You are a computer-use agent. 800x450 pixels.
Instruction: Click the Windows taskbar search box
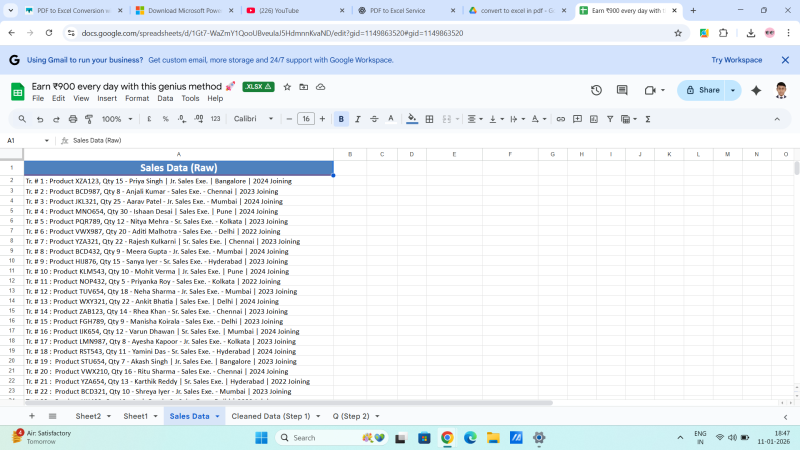pos(317,438)
